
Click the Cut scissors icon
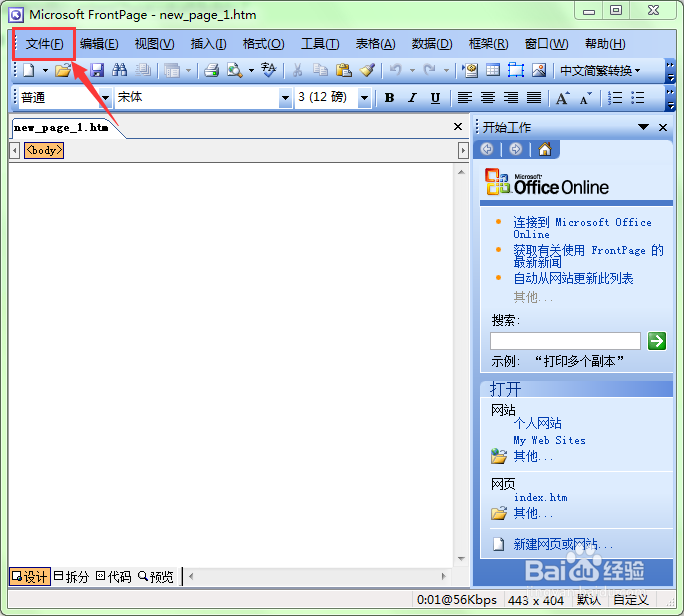298,70
